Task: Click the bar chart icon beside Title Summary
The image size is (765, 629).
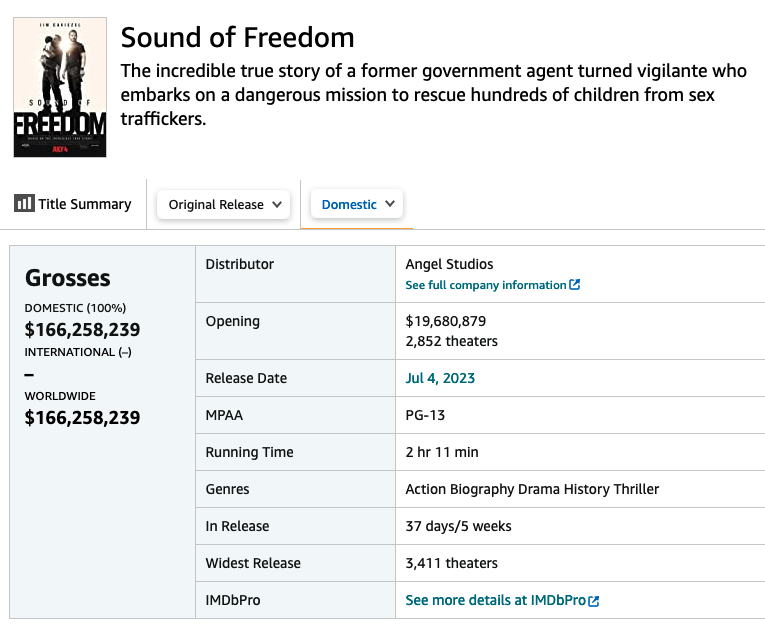Action: [x=24, y=204]
